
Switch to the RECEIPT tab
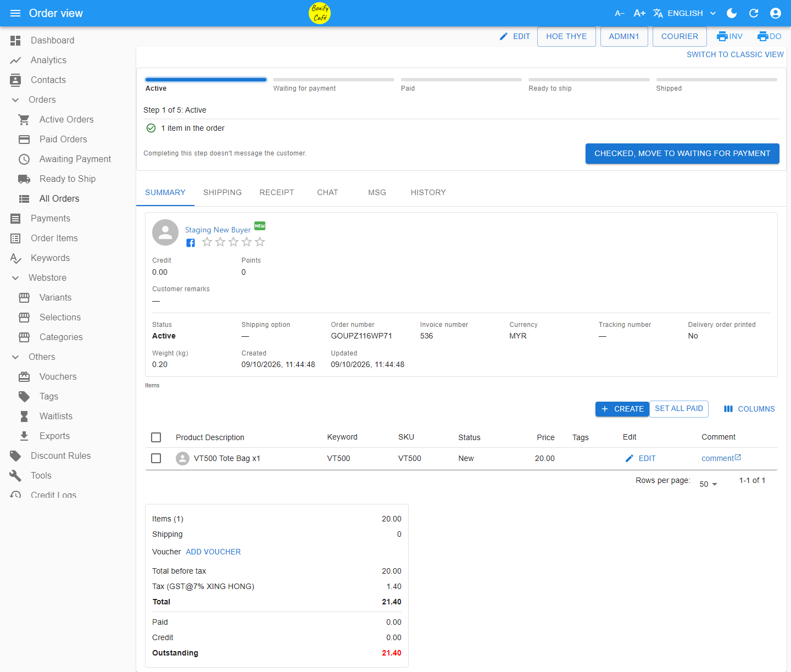point(277,192)
